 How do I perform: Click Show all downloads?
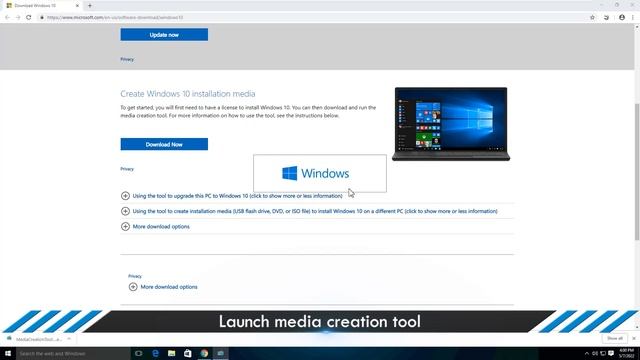615,338
